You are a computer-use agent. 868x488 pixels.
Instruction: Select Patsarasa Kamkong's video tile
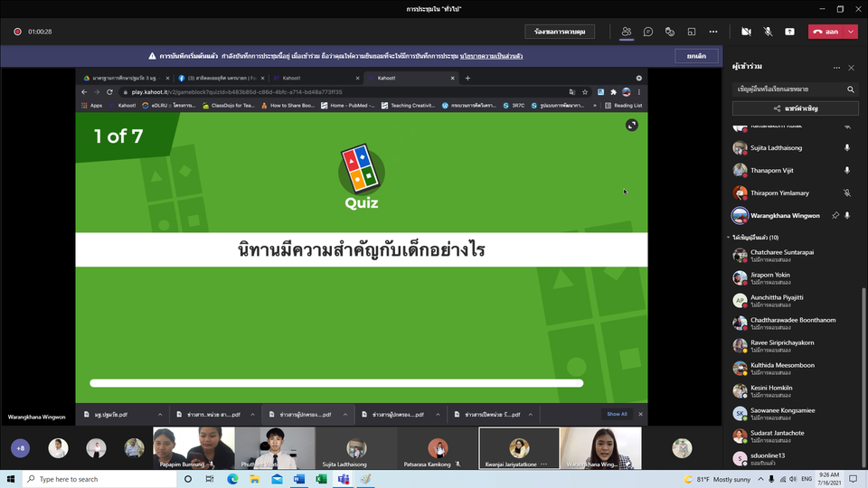(438, 447)
